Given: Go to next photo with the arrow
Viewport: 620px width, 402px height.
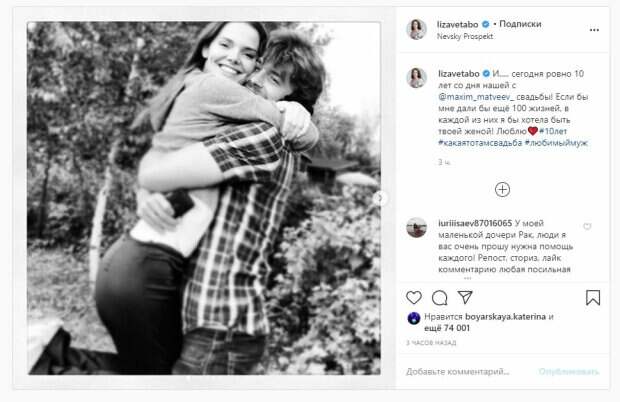Looking at the screenshot, I should (378, 199).
